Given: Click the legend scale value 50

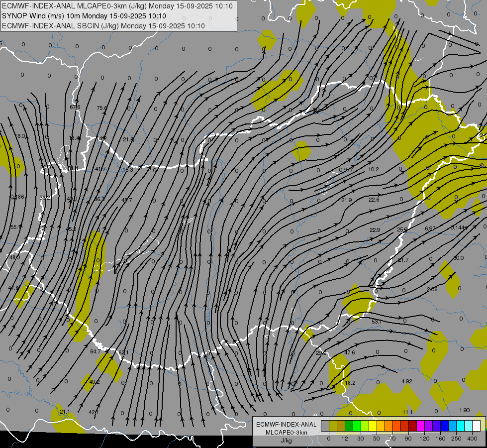Looking at the screenshot, I should 377,439.
